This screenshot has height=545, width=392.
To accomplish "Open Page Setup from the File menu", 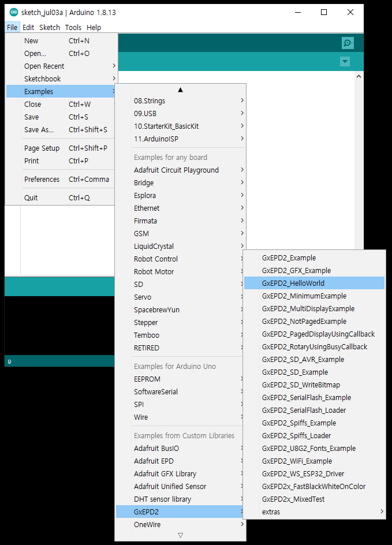I will click(x=60, y=148).
